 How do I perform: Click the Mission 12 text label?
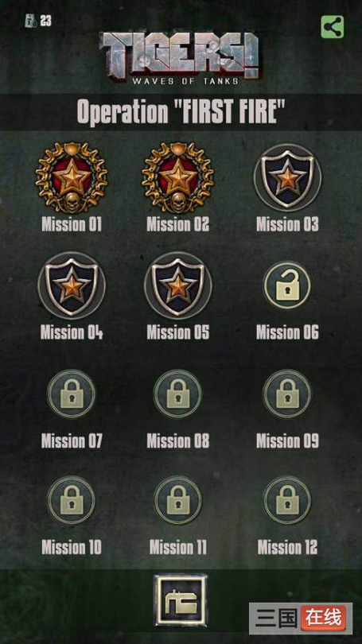point(287,548)
